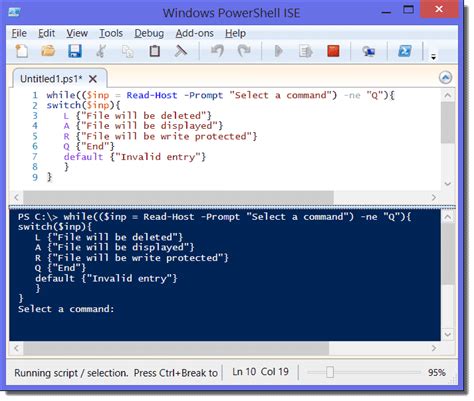Click the script pane vertical scroll up arrow
The width and height of the screenshot is (474, 401).
pyautogui.click(x=448, y=95)
